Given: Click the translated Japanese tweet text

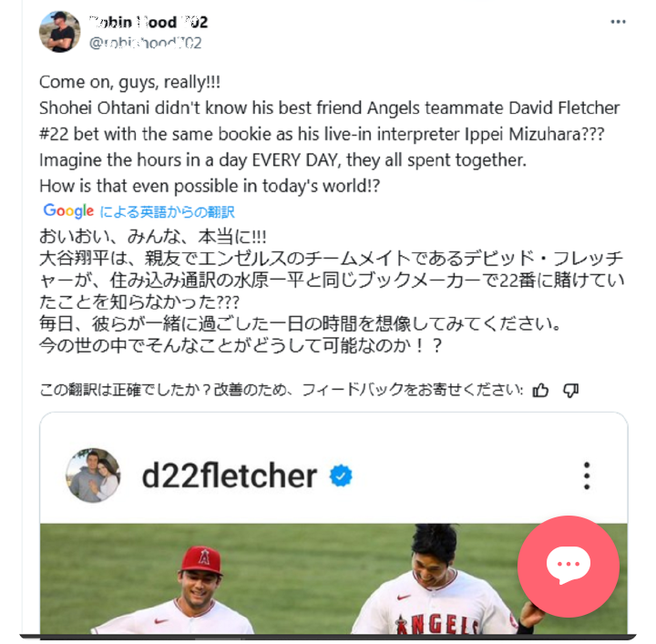Looking at the screenshot, I should coord(332,291).
